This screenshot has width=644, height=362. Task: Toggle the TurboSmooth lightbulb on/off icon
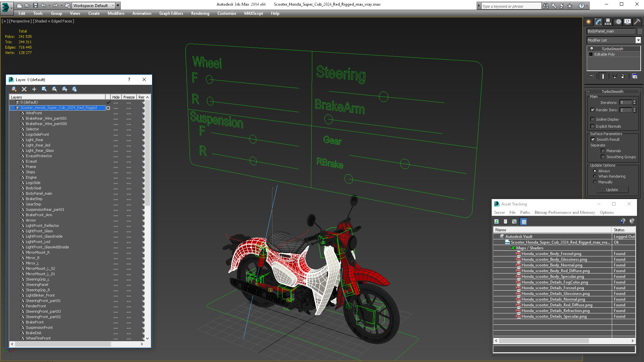(x=592, y=49)
